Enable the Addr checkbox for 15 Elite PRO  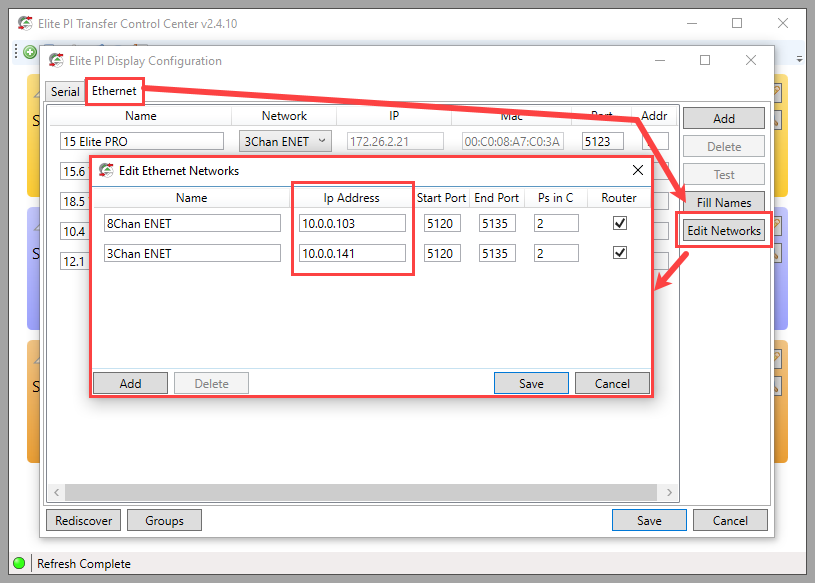[656, 141]
